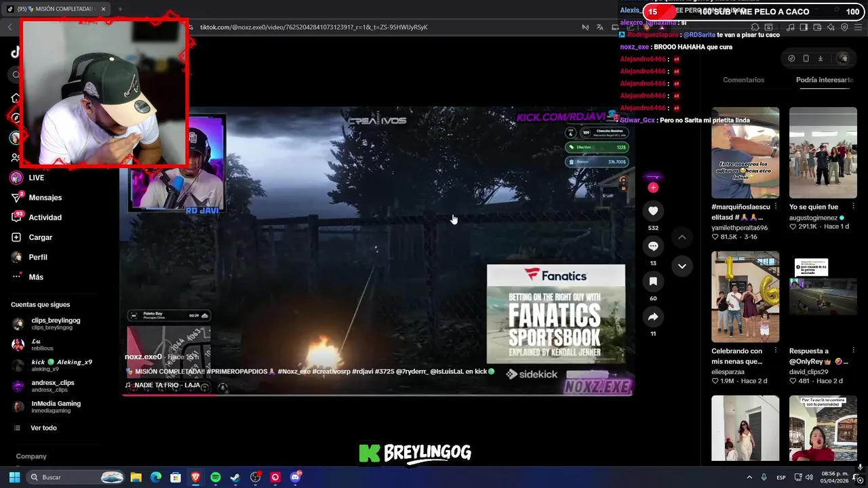
Task: Close the MISIÓN COMPLETADA browser tab
Action: (x=103, y=9)
